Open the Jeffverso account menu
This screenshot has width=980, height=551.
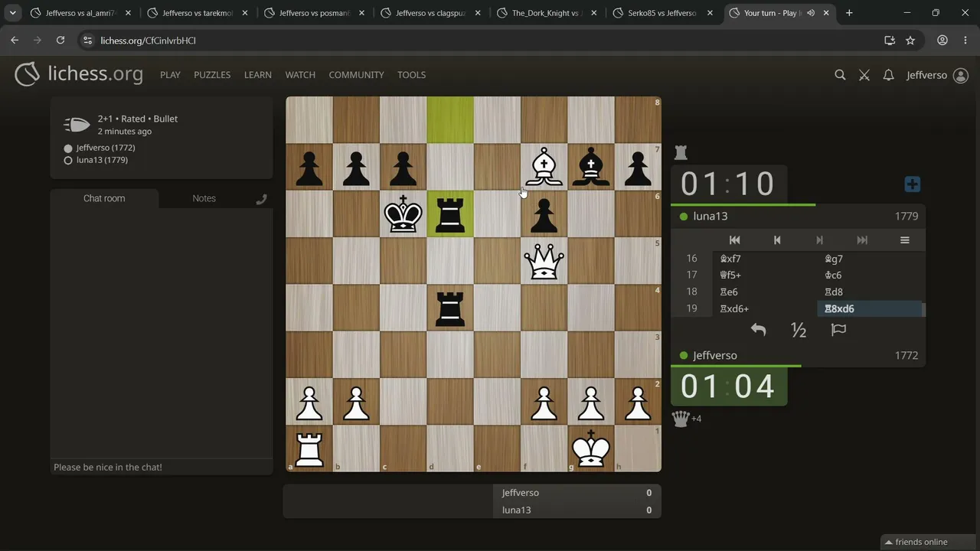pos(937,75)
